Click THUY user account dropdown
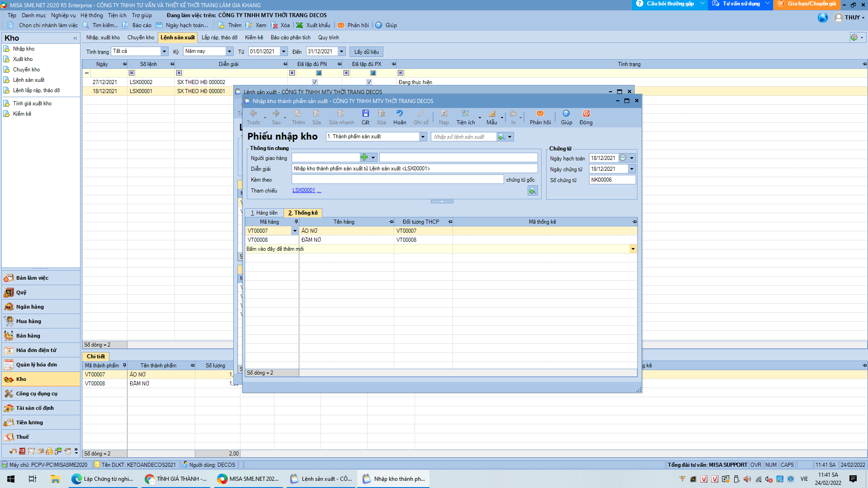 [850, 17]
